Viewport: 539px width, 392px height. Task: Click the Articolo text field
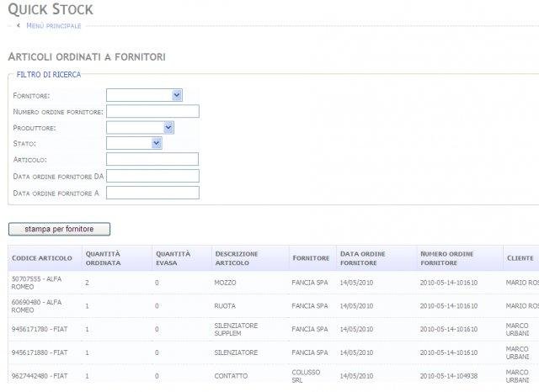click(x=152, y=159)
